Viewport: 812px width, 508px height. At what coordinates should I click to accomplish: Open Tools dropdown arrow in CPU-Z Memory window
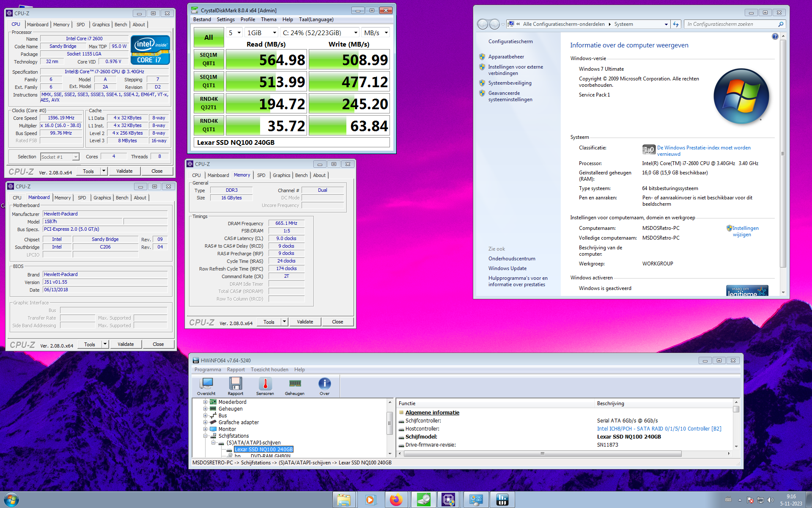click(284, 322)
